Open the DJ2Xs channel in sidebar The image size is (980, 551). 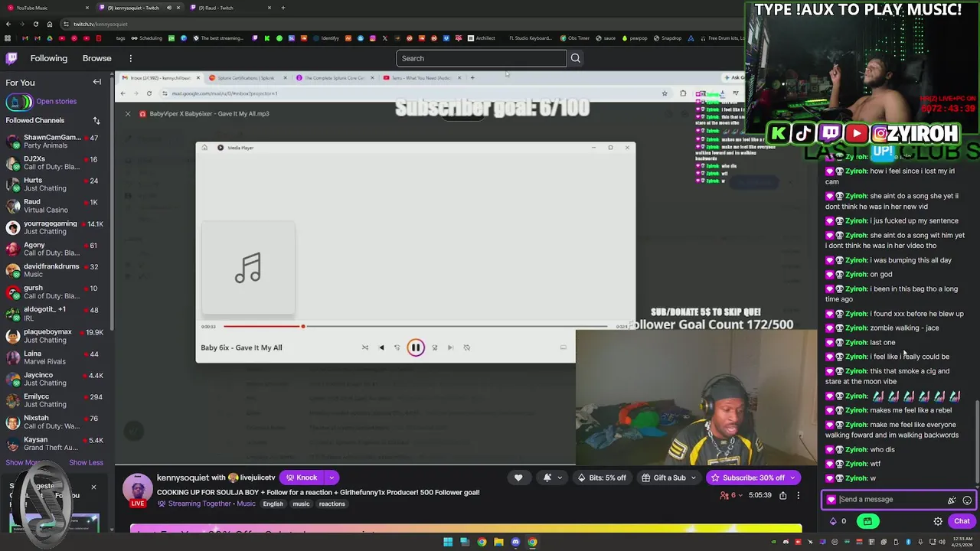57,163
